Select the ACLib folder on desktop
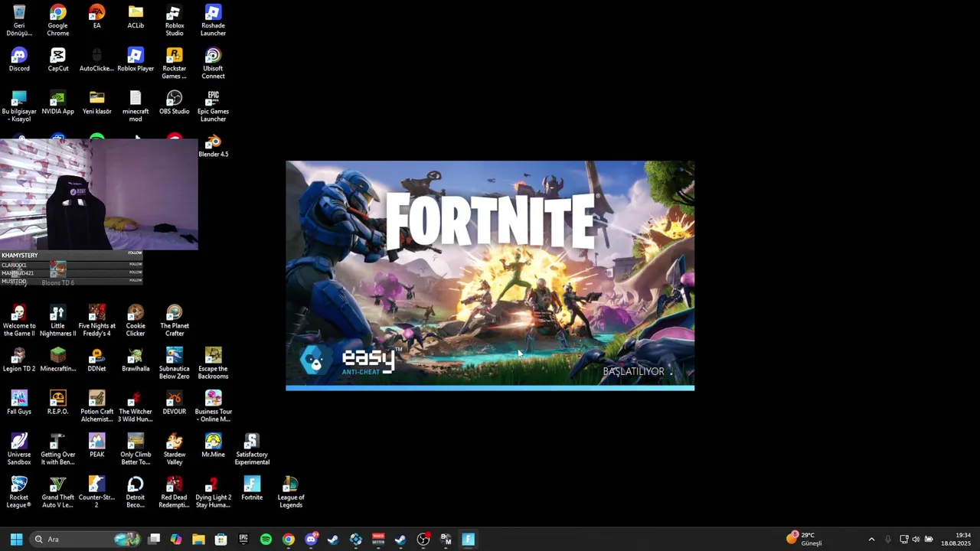The width and height of the screenshot is (980, 551). pos(136,17)
